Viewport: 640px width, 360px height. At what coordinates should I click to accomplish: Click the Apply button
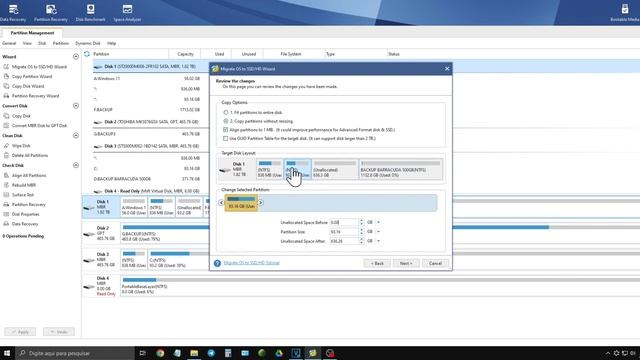pyautogui.click(x=20, y=332)
